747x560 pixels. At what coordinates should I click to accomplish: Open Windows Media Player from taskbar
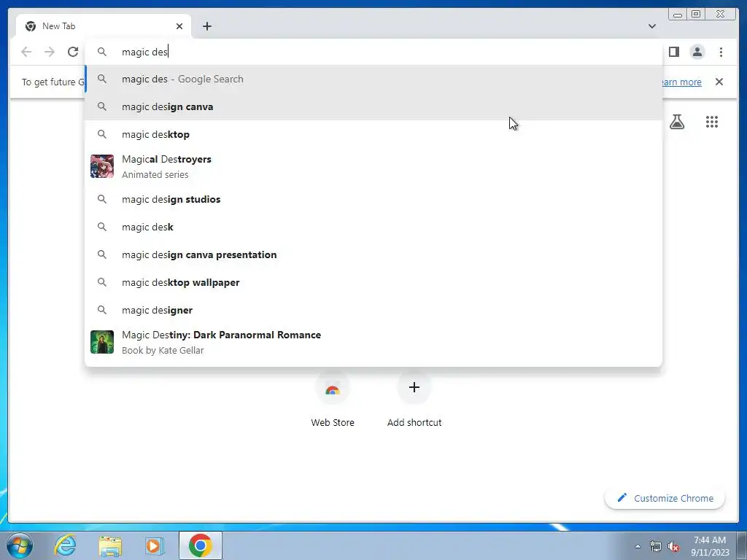(x=154, y=545)
